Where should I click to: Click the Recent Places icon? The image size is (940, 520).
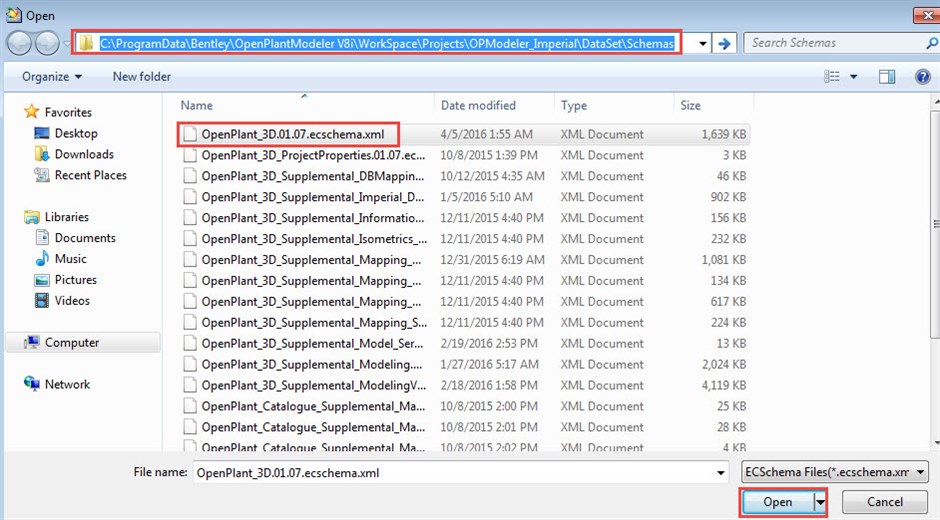[x=42, y=175]
